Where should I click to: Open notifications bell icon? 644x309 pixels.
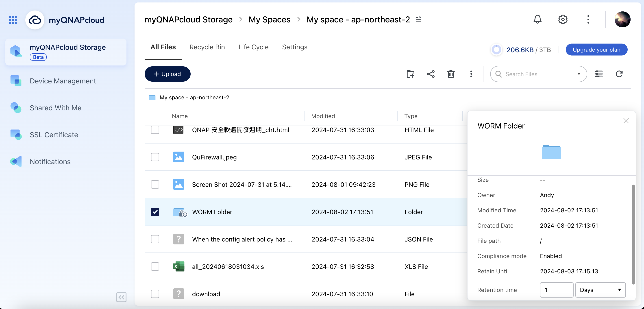click(537, 19)
